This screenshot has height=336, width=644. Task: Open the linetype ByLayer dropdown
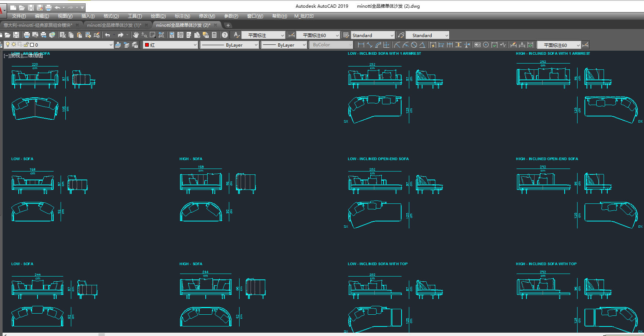tap(229, 45)
